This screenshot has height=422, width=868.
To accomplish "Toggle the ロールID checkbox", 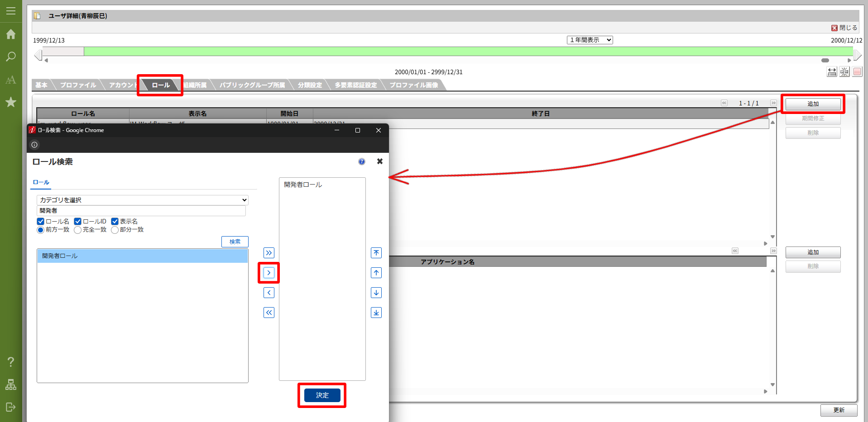I will (x=78, y=222).
